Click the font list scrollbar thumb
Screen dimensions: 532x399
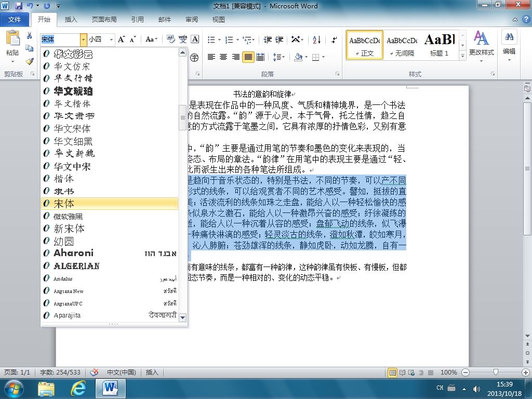click(x=182, y=118)
